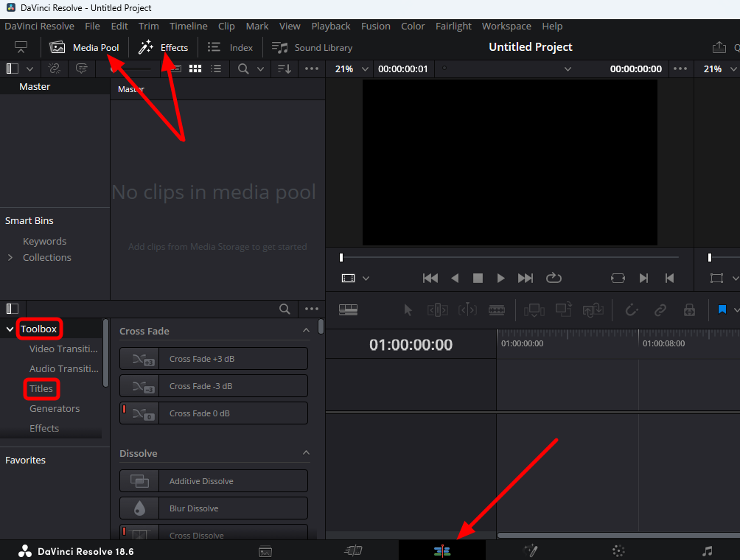Image resolution: width=740 pixels, height=560 pixels.
Task: Open effects library options three-dot menu
Action: 312,309
